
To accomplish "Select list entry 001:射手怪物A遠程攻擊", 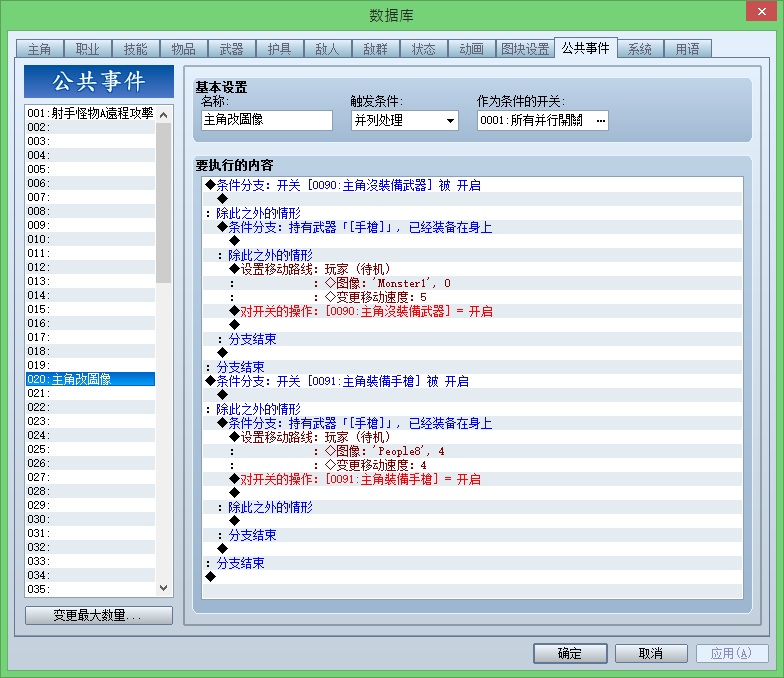I will (90, 113).
